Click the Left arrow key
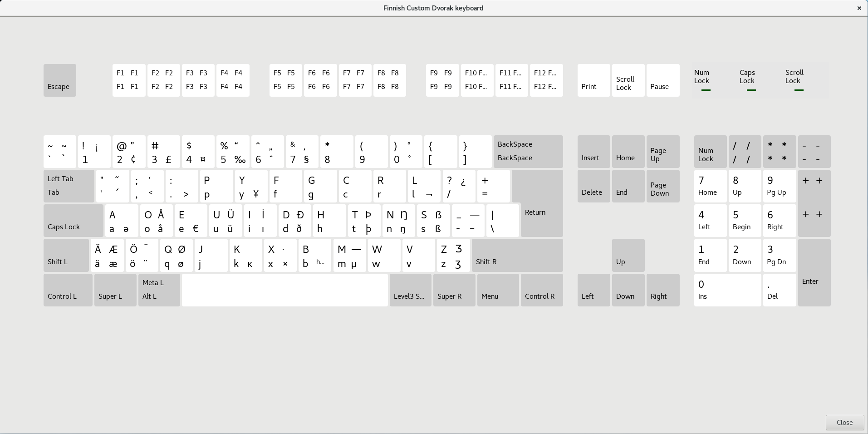Viewport: 868px width, 434px height. 594,290
